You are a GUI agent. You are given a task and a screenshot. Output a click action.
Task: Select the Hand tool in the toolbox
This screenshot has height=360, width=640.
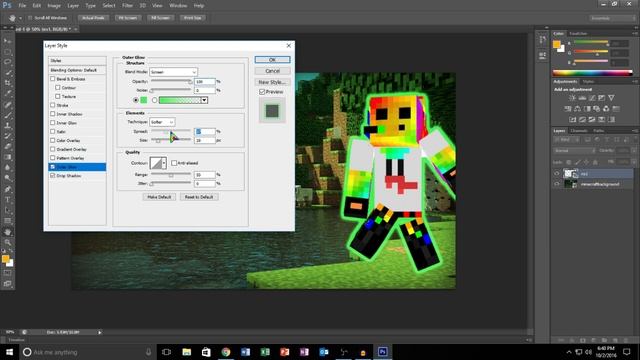click(8, 232)
